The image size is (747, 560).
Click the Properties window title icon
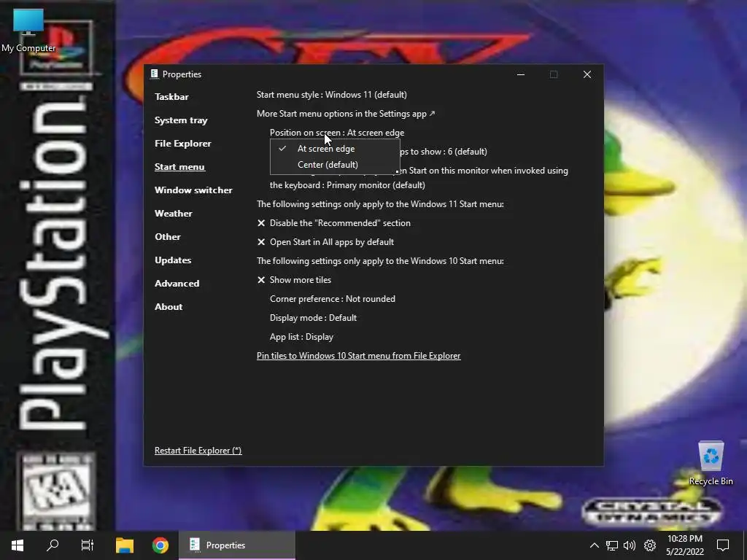point(154,74)
